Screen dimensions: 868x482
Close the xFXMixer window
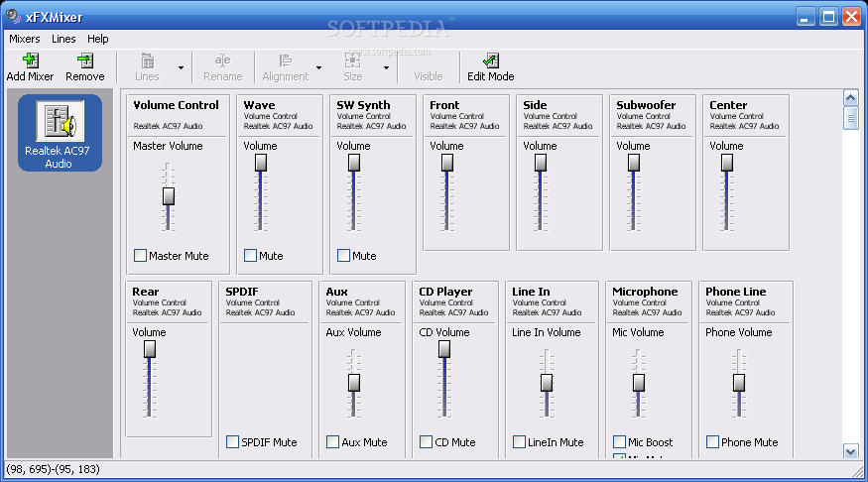pyautogui.click(x=851, y=17)
